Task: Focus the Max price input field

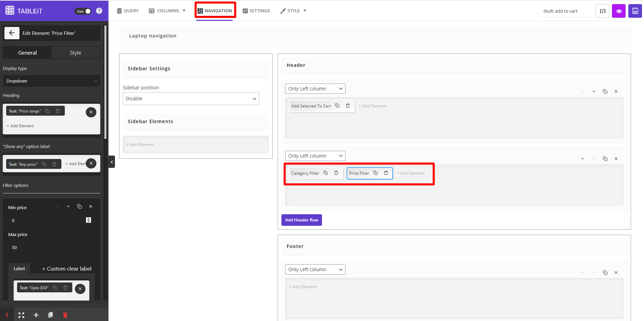Action: [51, 248]
